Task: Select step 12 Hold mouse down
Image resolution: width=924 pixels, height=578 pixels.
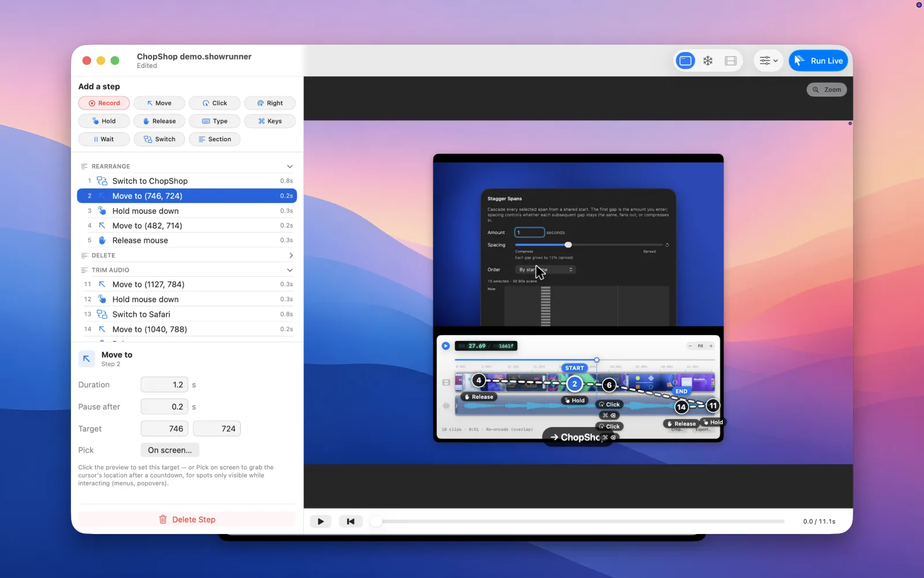Action: pyautogui.click(x=187, y=299)
